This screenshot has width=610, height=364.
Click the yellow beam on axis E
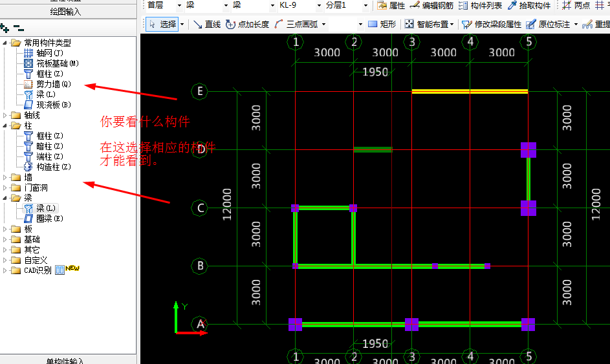pos(470,91)
